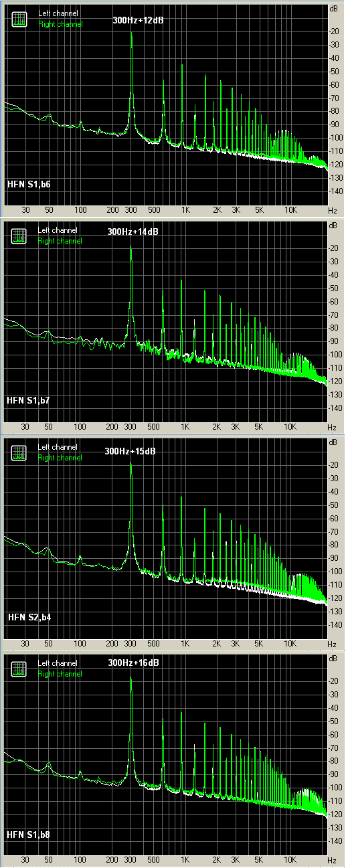This screenshot has width=346, height=868.
Task: Click the 'Hz' axis unit below the HFN S1,b8 graph
Action: pyautogui.click(x=333, y=860)
